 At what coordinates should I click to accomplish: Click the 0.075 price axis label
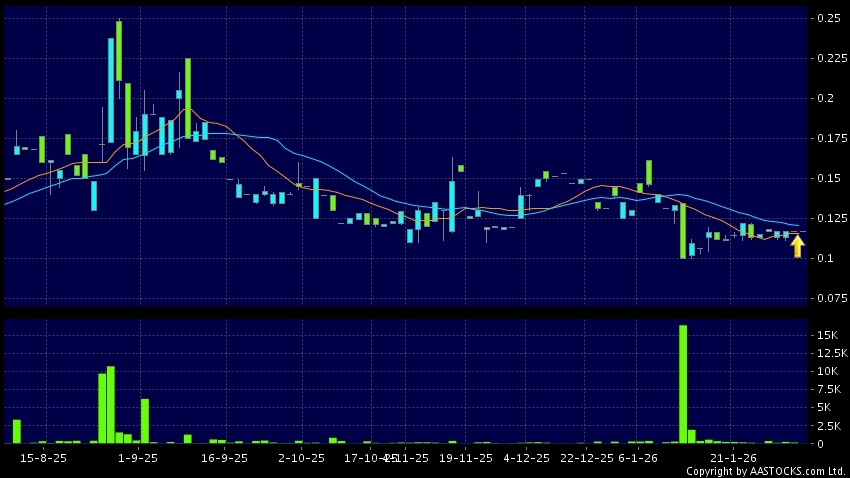[827, 298]
